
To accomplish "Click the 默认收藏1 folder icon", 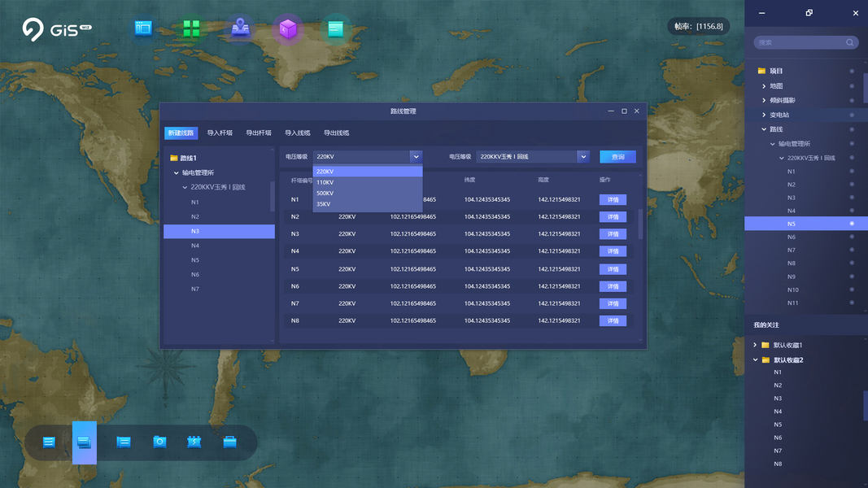I will point(765,345).
